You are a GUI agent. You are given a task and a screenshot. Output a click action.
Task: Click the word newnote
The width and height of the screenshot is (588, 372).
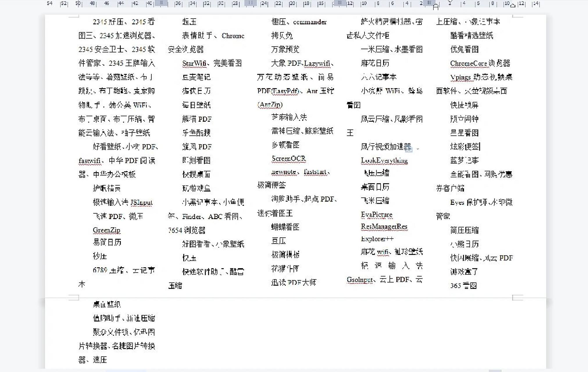pyautogui.click(x=284, y=172)
